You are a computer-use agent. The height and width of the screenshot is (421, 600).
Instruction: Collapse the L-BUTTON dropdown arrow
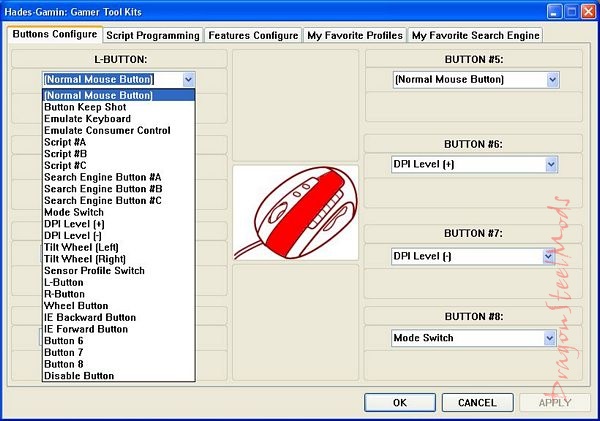[x=189, y=78]
